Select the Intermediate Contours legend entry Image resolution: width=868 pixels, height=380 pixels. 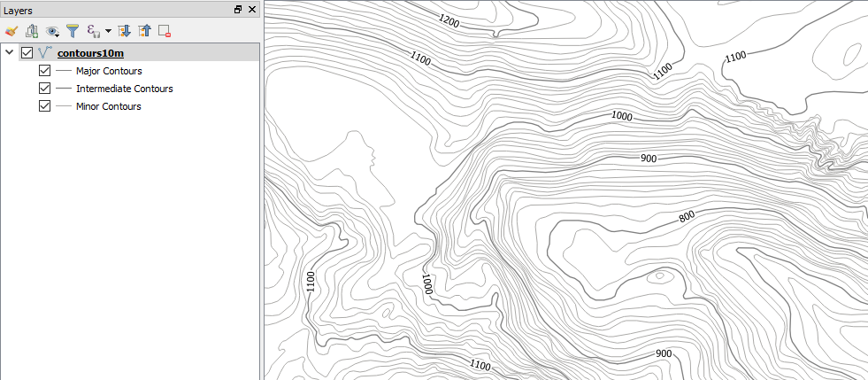(125, 89)
